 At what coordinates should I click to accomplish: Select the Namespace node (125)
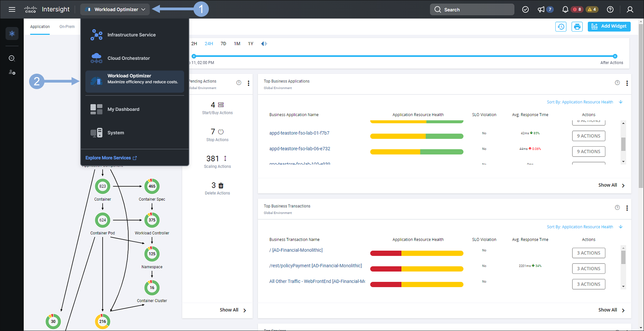click(x=152, y=254)
